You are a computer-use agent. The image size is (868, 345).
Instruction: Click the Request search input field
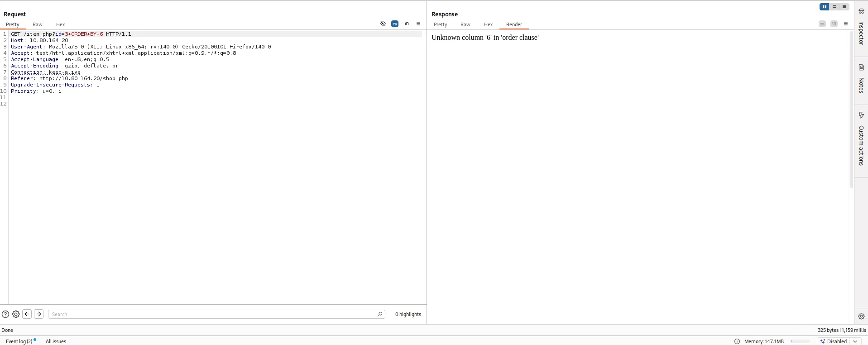pyautogui.click(x=213, y=314)
